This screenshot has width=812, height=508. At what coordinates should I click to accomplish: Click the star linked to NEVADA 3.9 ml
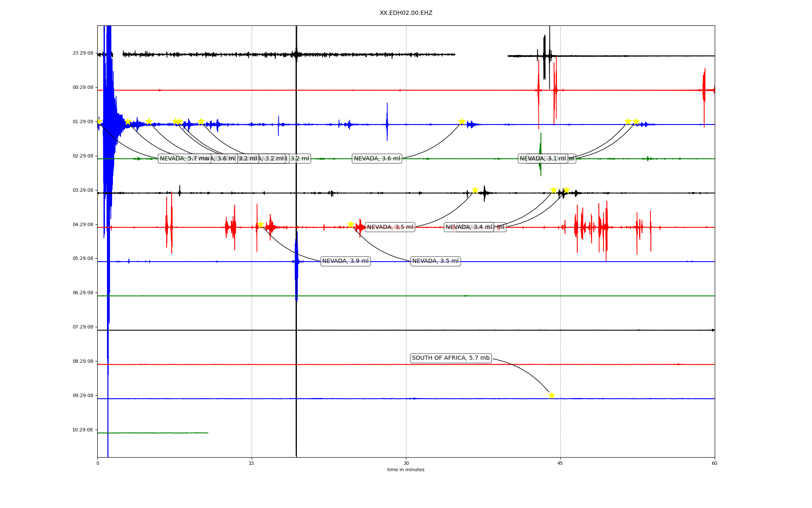tap(261, 224)
